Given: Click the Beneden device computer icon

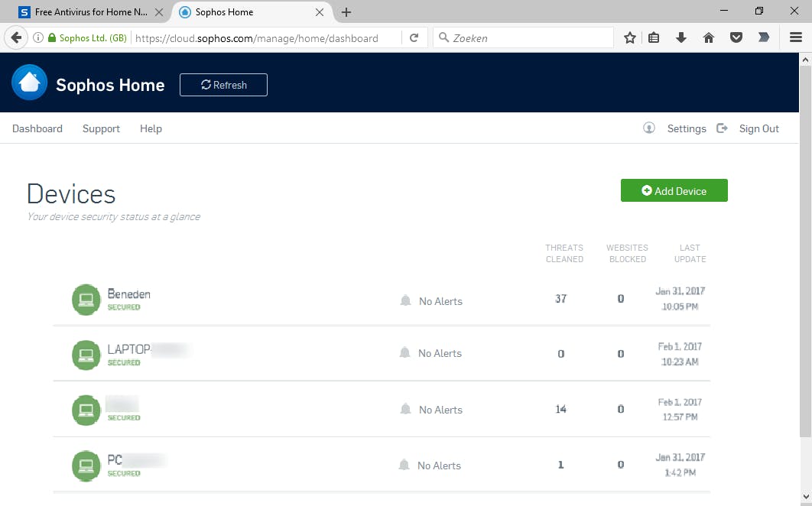Looking at the screenshot, I should pyautogui.click(x=86, y=300).
